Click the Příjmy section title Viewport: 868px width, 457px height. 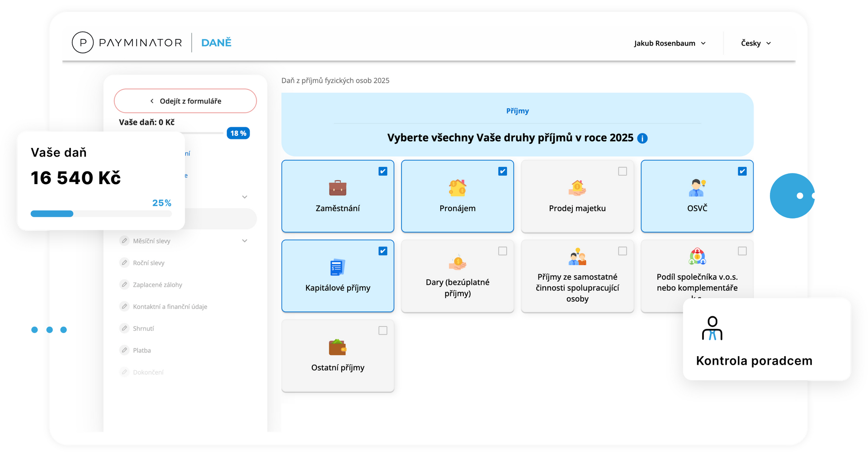[518, 111]
